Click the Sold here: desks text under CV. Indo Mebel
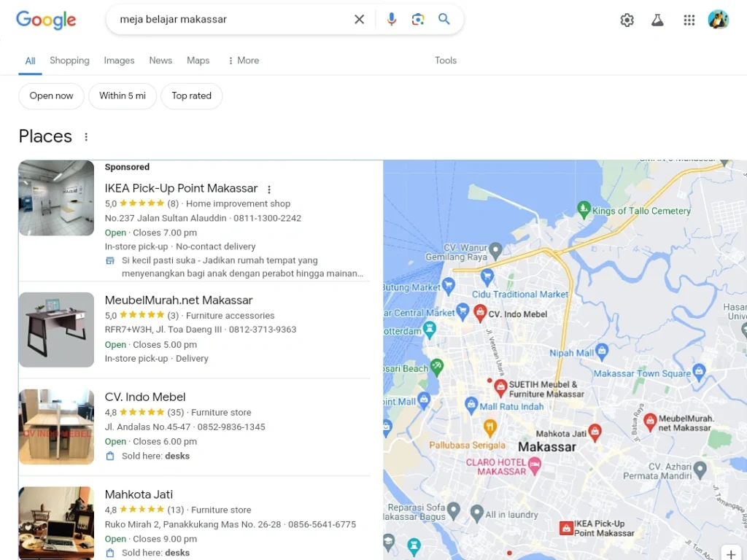Viewport: 747px width, 560px height. pos(156,456)
